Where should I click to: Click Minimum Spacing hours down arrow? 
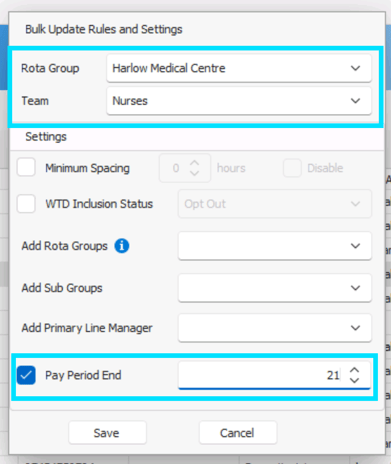pos(194,173)
